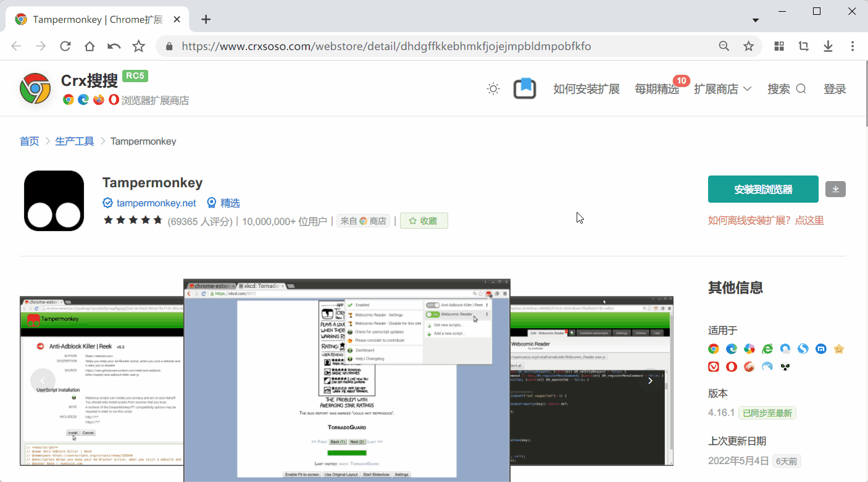
Task: Click the browser reload page icon
Action: point(65,46)
